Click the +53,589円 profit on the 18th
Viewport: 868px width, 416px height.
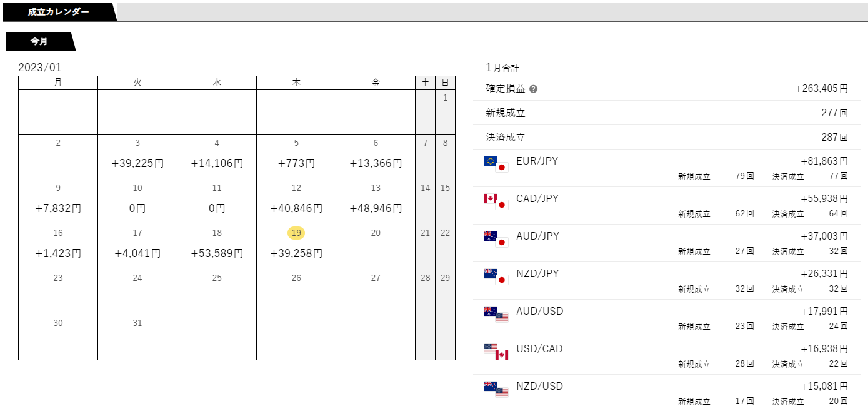pyautogui.click(x=217, y=253)
